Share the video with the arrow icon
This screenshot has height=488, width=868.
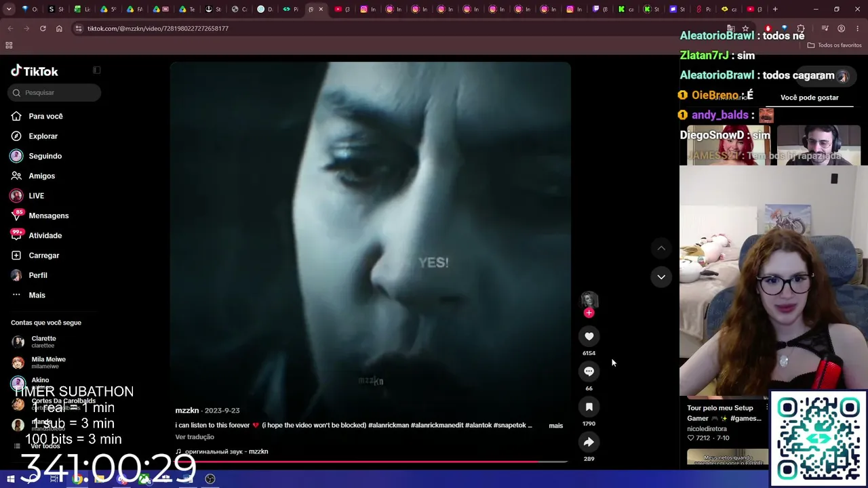pos(589,442)
